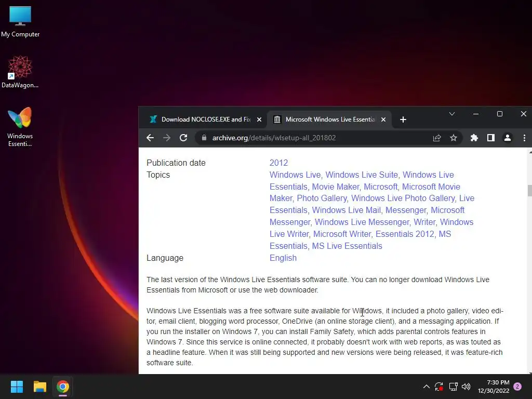The width and height of the screenshot is (532, 399).
Task: Expand Chrome tab search dropdown
Action: pos(452,114)
